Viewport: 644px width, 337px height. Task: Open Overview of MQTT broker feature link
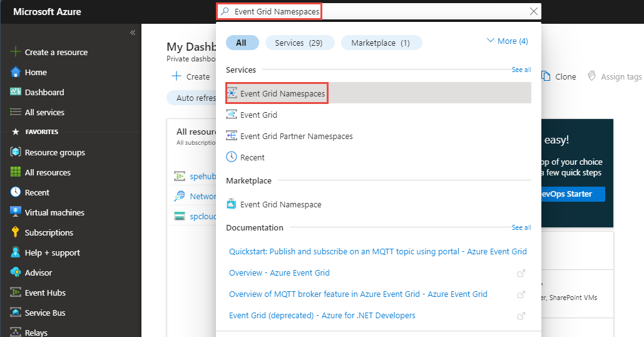(x=358, y=294)
